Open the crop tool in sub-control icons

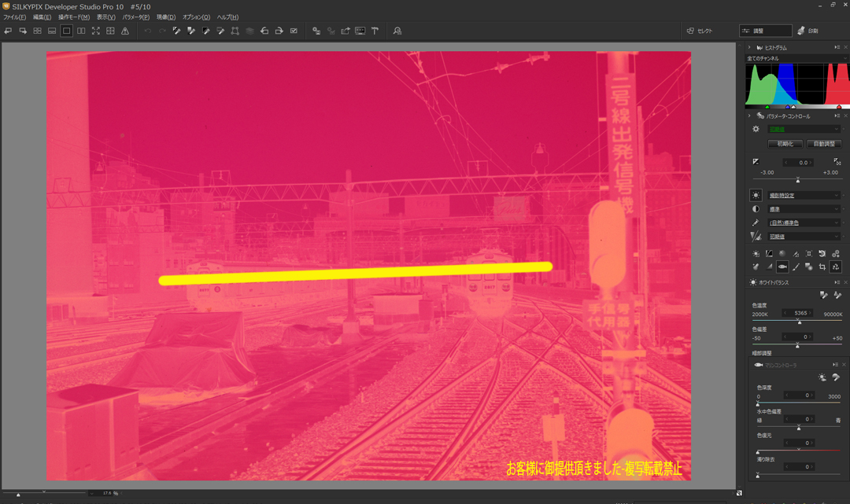(822, 267)
